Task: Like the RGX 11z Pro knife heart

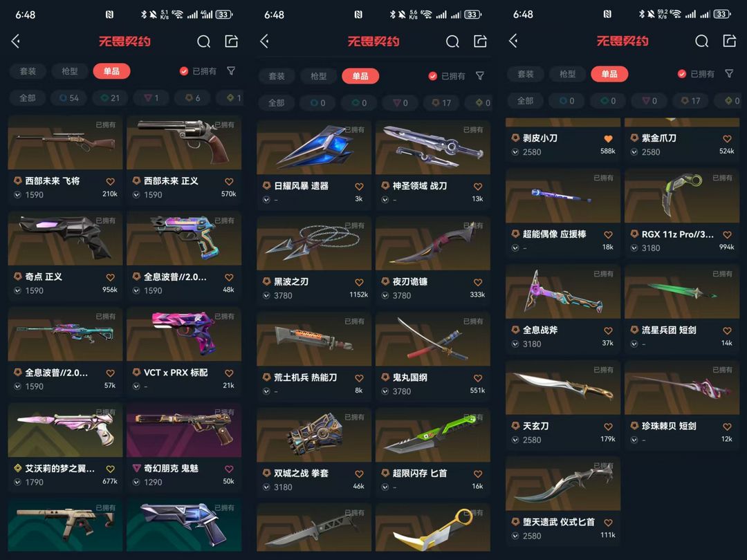Action: tap(727, 235)
